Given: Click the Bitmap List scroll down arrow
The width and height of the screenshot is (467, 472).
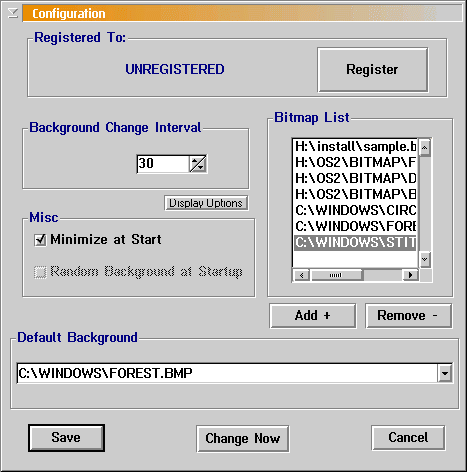Looking at the screenshot, I should coord(425,259).
